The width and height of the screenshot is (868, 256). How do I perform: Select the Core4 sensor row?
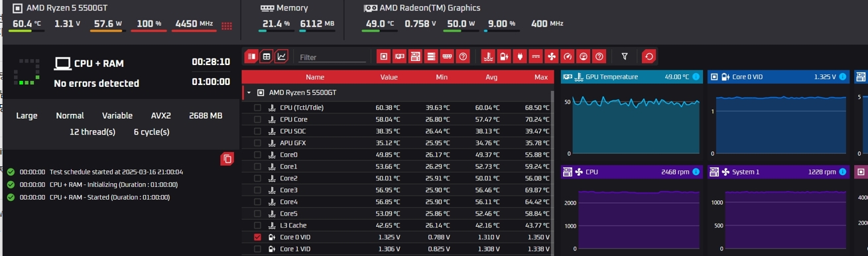pos(397,202)
